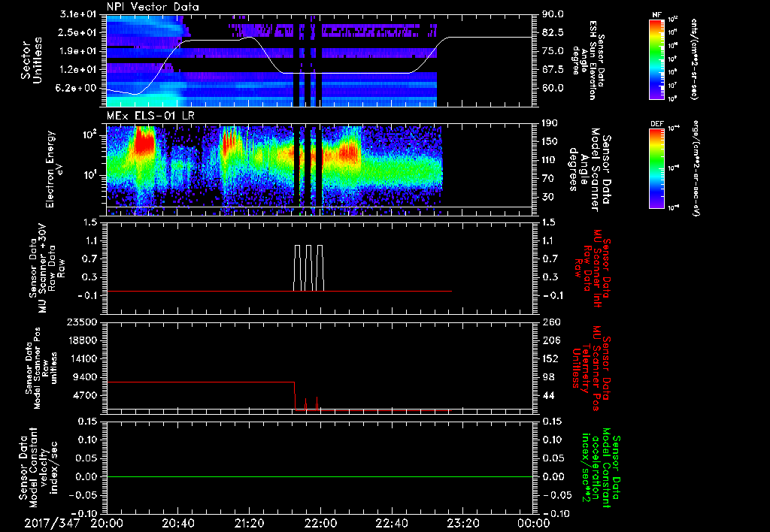This screenshot has height=532, width=770.
Task: Click the '20:40' time tick label
Action: (177, 524)
